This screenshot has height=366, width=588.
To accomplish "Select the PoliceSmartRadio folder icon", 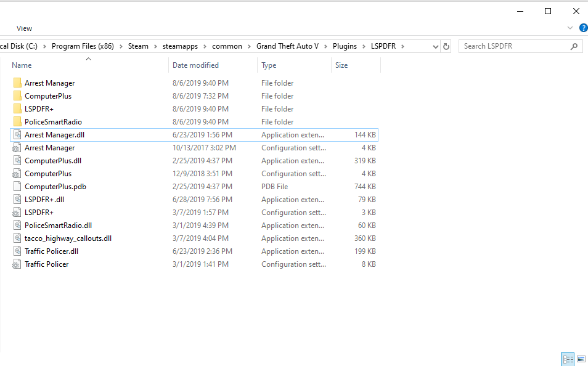I will [x=17, y=122].
